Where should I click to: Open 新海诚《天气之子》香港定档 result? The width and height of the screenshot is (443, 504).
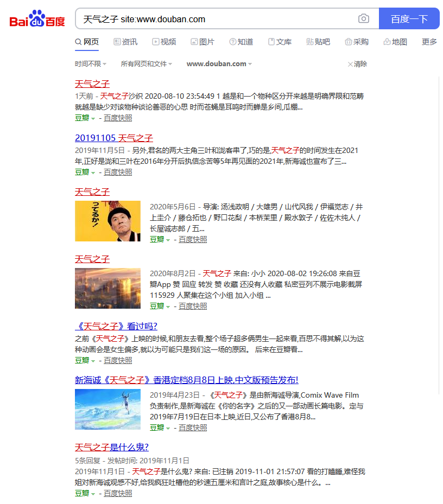click(x=187, y=380)
